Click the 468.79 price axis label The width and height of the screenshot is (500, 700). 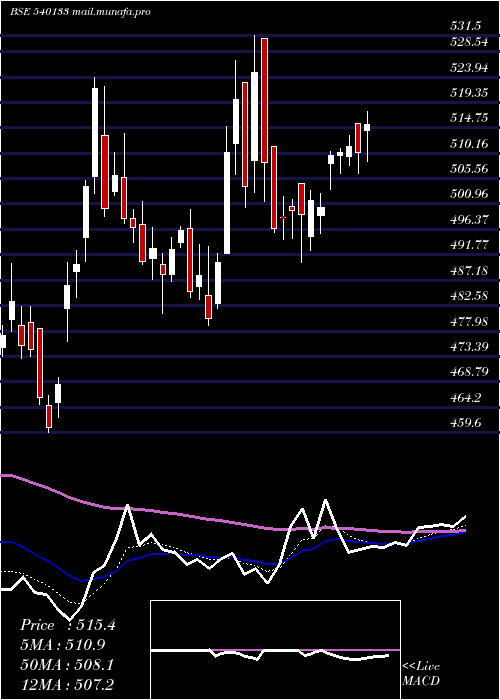point(470,371)
